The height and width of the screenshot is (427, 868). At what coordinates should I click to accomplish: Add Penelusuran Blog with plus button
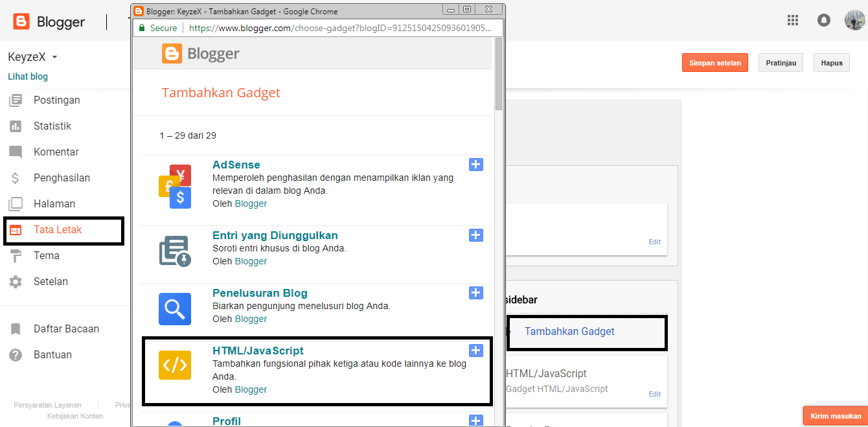(476, 293)
